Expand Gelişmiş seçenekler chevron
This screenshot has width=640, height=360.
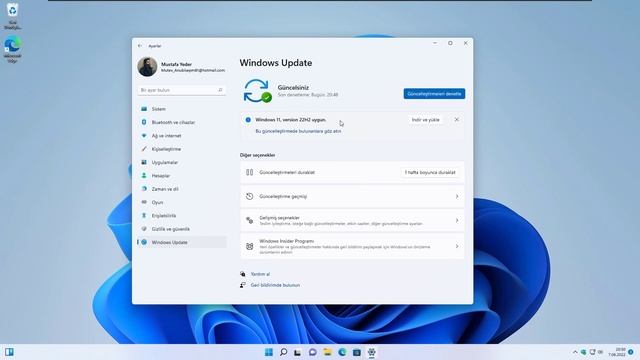pos(457,220)
